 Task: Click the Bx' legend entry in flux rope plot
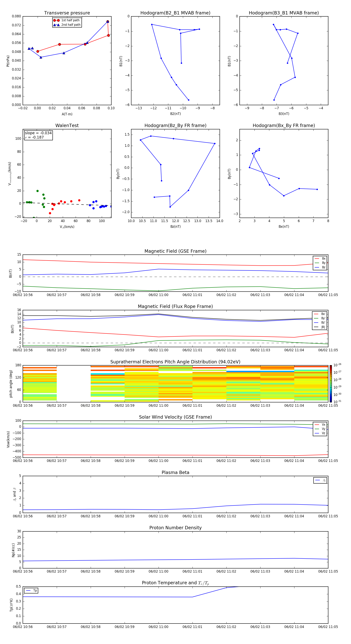point(320,314)
